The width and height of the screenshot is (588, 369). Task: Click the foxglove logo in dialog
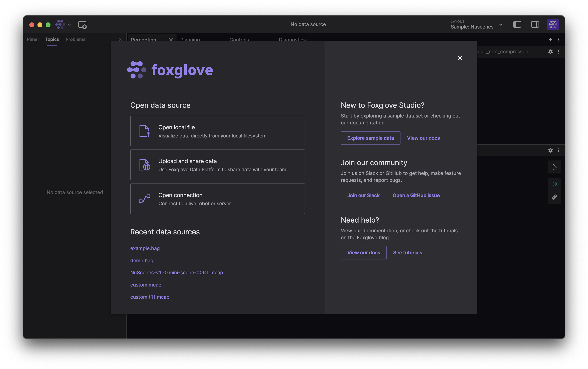(170, 70)
